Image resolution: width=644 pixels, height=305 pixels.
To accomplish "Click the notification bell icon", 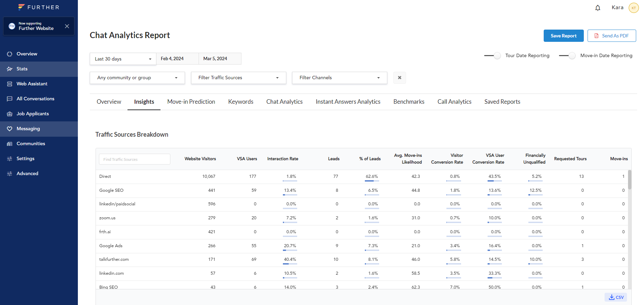I will tap(597, 8).
